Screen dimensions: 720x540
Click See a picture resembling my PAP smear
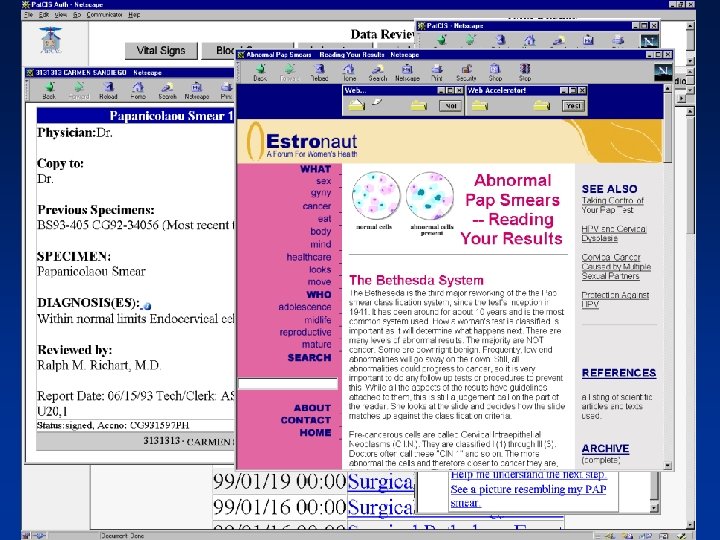click(x=528, y=496)
